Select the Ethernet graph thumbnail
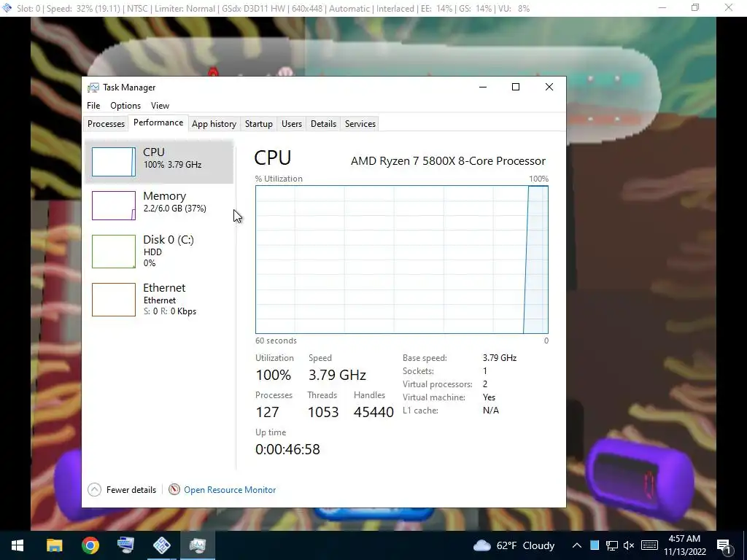This screenshot has height=560, width=747. click(x=113, y=300)
